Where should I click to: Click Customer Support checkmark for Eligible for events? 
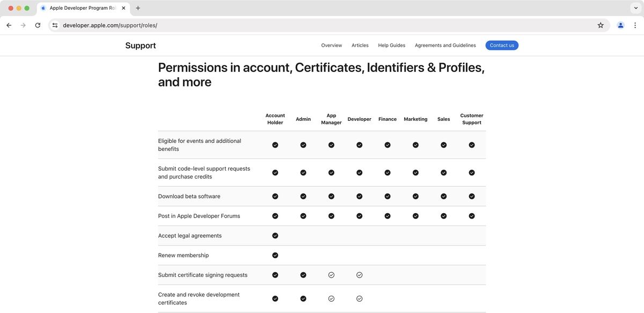[x=472, y=145]
